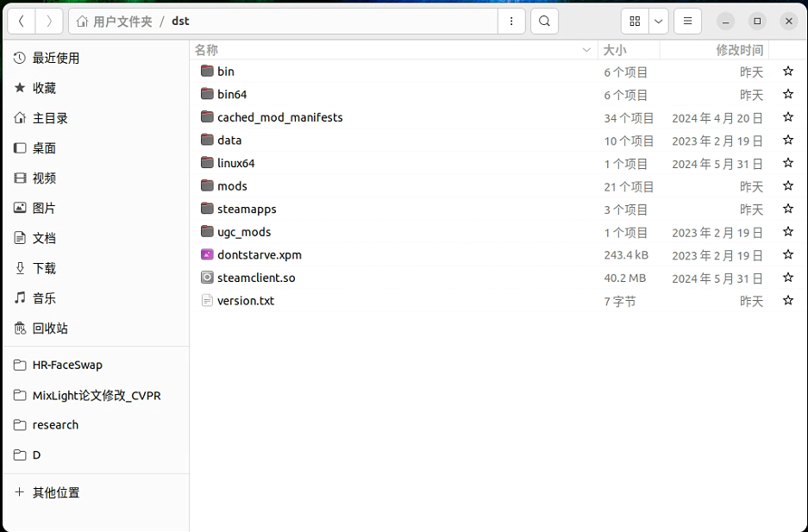Star the linux64 folder
The height and width of the screenshot is (532, 808).
(788, 163)
